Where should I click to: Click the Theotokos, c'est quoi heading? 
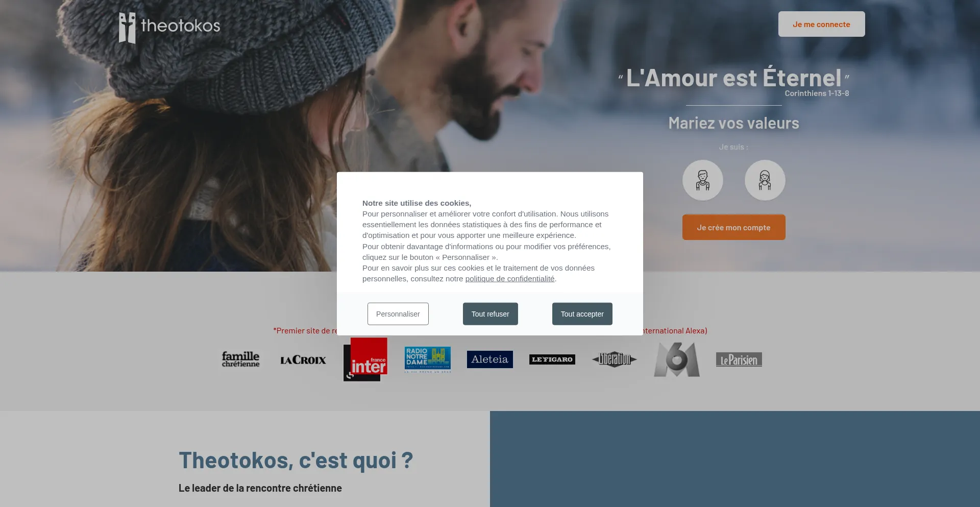tap(296, 460)
